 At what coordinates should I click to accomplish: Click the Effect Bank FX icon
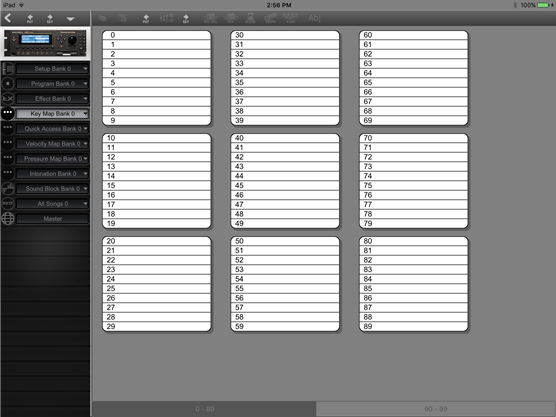click(8, 99)
